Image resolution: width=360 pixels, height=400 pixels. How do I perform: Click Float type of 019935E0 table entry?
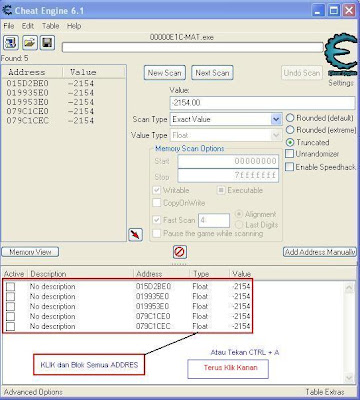click(x=200, y=296)
